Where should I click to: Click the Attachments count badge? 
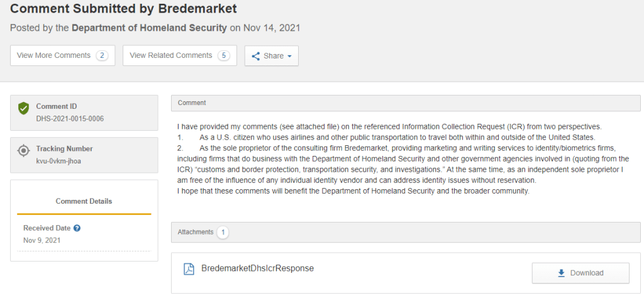[223, 233]
